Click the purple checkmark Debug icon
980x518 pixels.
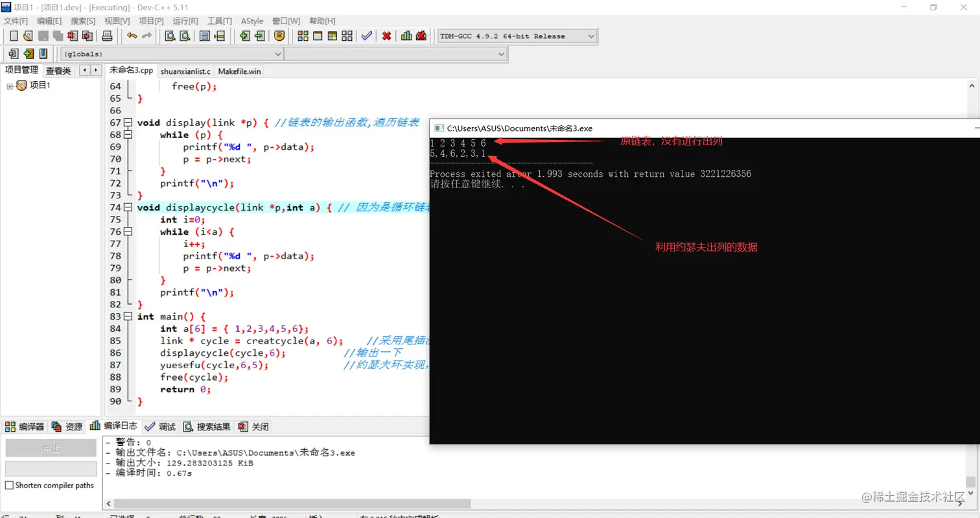click(x=367, y=36)
